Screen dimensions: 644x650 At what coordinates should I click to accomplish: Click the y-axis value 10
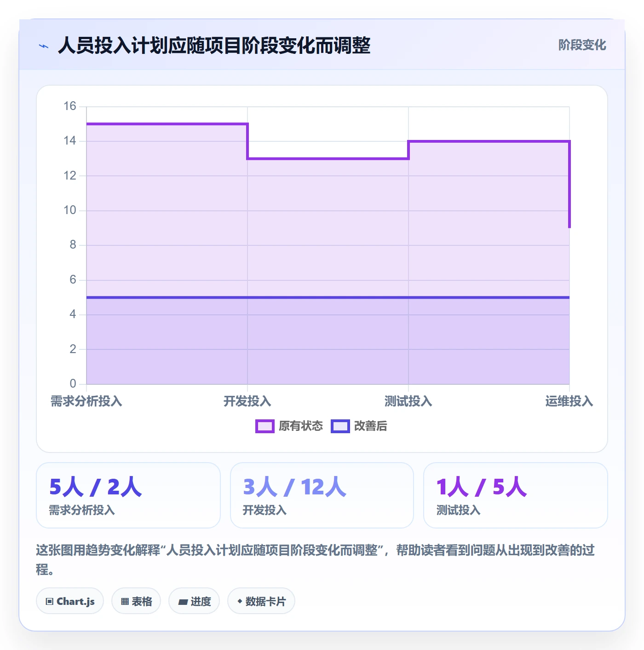pos(70,210)
